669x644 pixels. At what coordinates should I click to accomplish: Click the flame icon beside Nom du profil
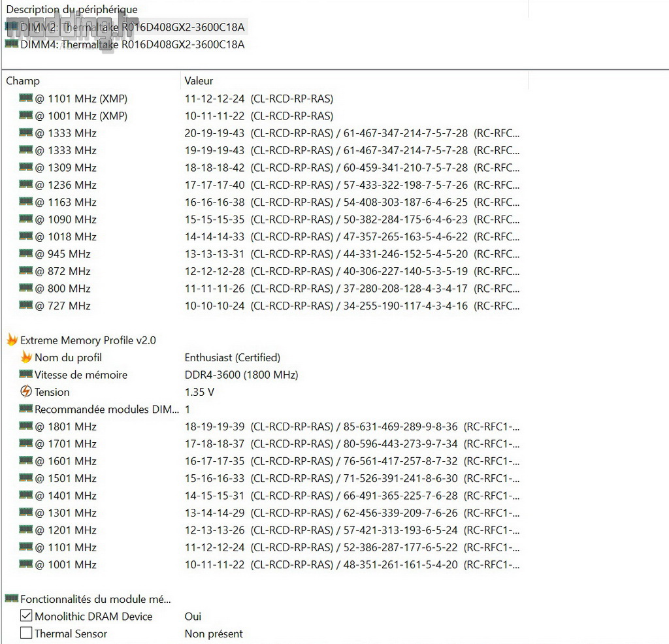point(26,357)
